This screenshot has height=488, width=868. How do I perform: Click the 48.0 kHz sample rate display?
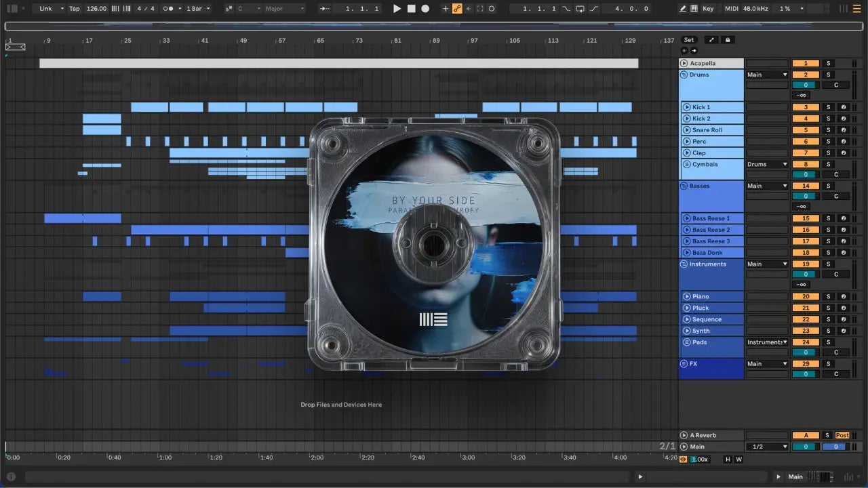pos(756,9)
